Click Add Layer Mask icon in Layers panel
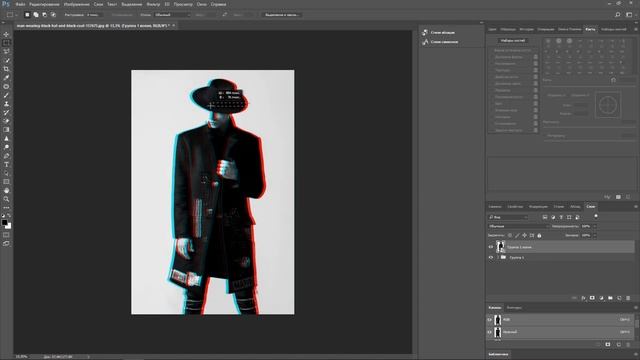The height and width of the screenshot is (360, 640). point(592,298)
